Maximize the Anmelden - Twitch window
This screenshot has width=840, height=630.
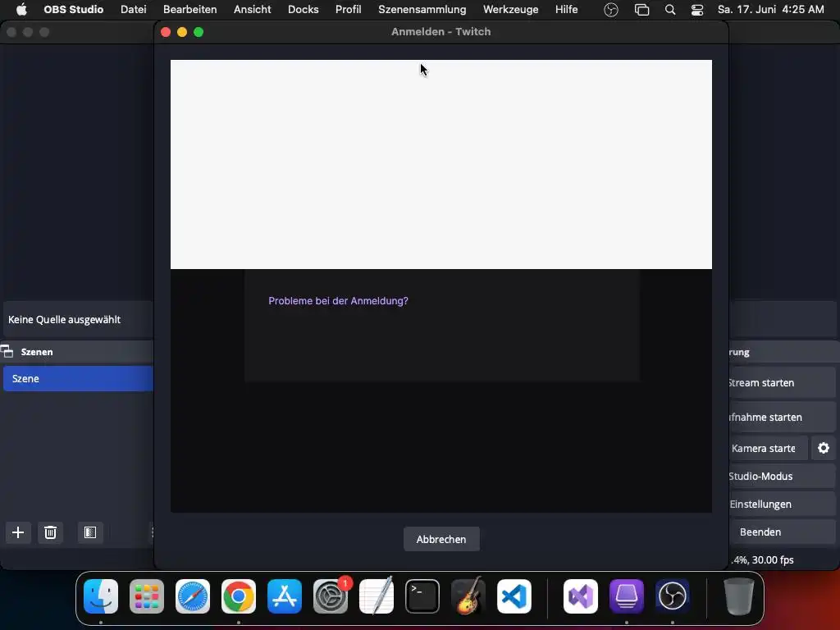pyautogui.click(x=199, y=32)
